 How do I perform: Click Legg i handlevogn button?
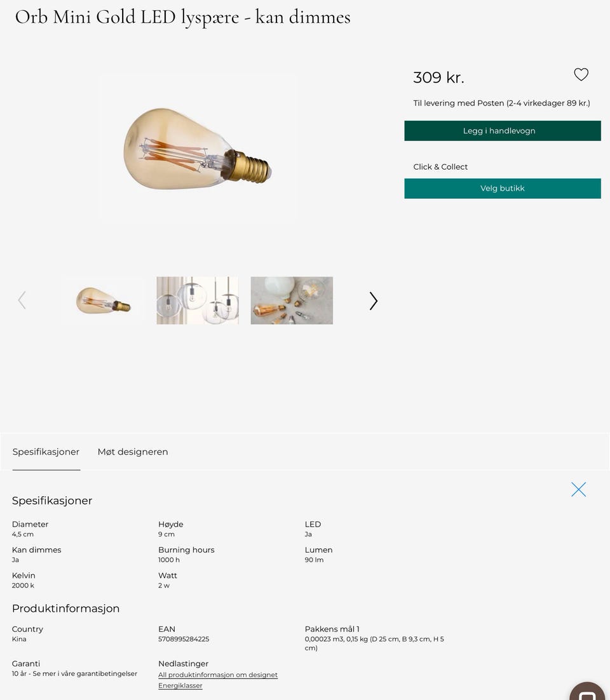[x=503, y=131]
